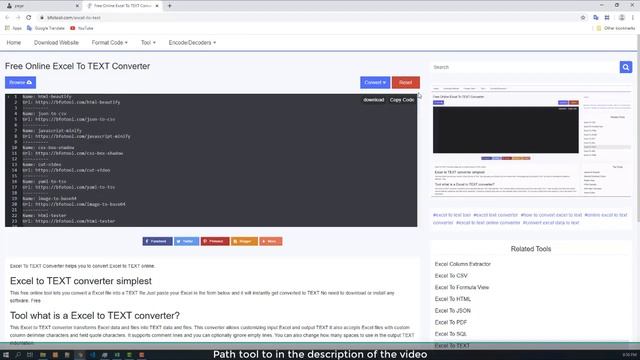
Task: Click the #how to convert excel to text hashtag
Action: [x=551, y=215]
